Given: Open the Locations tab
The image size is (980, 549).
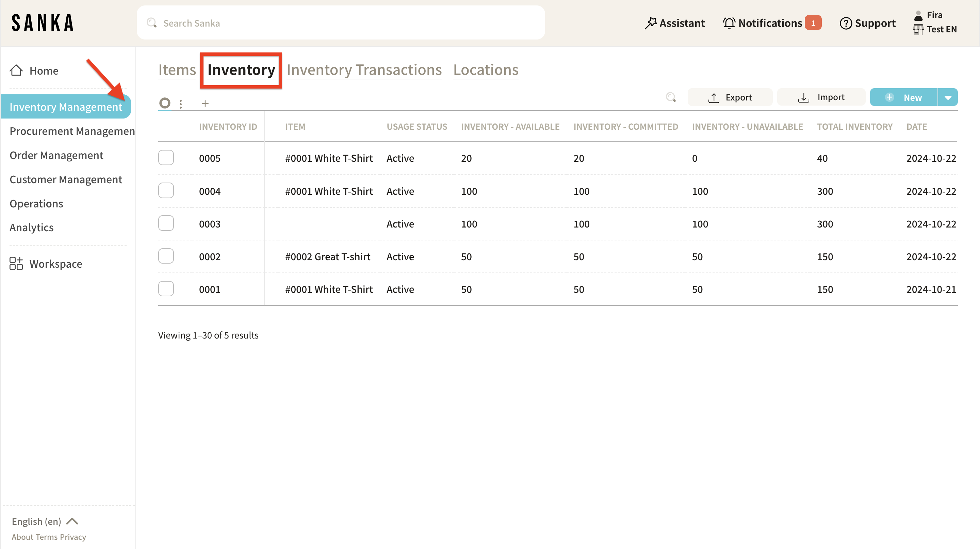Looking at the screenshot, I should coord(486,70).
